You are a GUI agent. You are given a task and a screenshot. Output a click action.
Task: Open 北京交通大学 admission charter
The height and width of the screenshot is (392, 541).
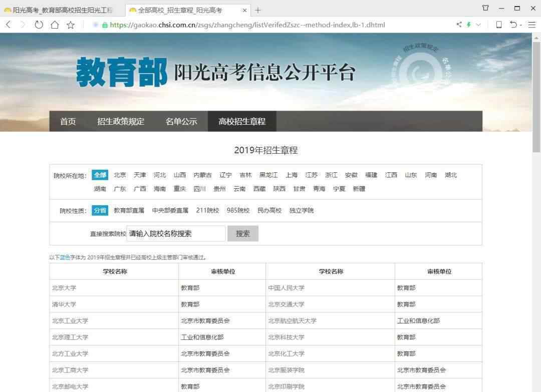(x=286, y=304)
